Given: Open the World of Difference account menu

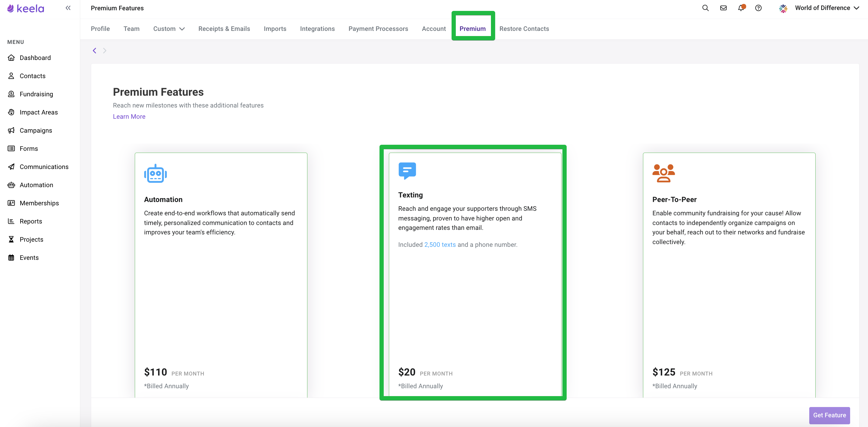Looking at the screenshot, I should point(827,8).
